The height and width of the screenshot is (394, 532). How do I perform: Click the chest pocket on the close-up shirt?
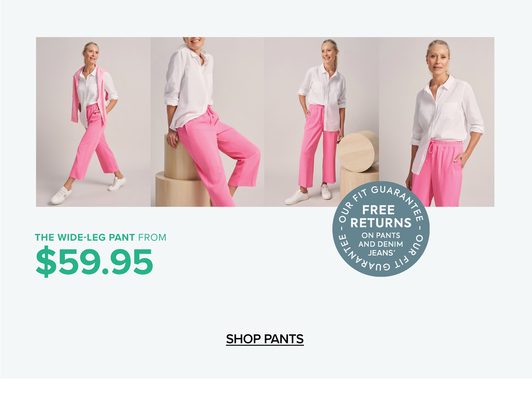pos(449,111)
